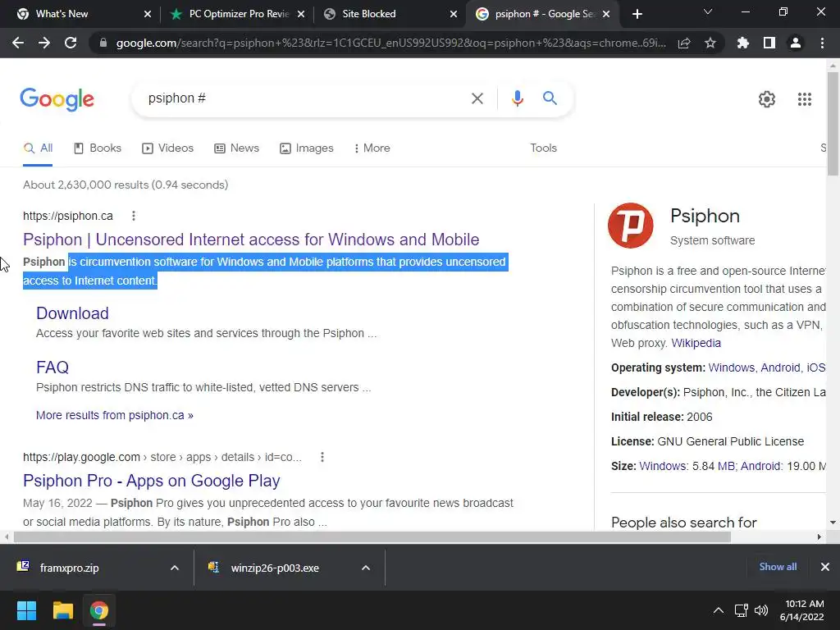840x630 pixels.
Task: Open the volume control in the tray
Action: pos(760,610)
